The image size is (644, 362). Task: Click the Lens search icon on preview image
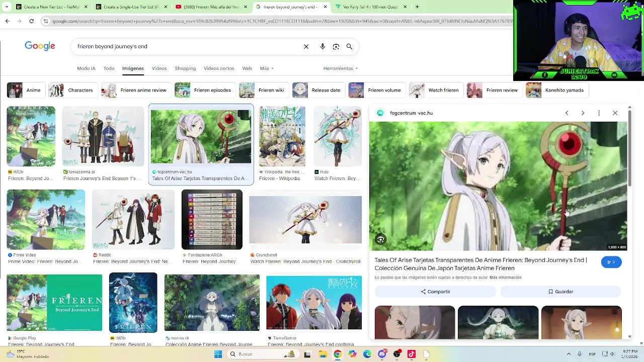click(380, 240)
